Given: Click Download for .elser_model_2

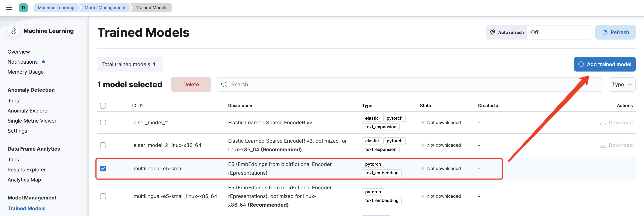Looking at the screenshot, I should 616,123.
